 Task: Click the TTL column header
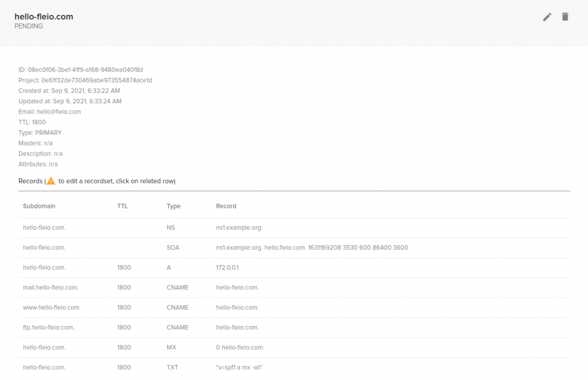pyautogui.click(x=122, y=206)
